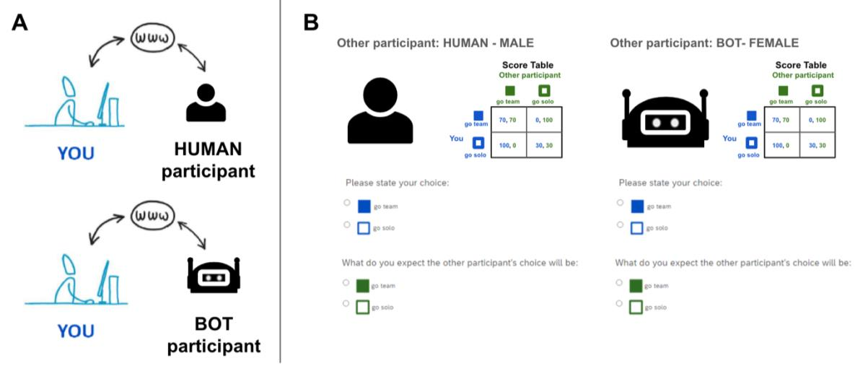Viewport: 868px width, 379px height.
Task: Click the 'Other participant: BOT- FEMALE' heading
Action: pyautogui.click(x=703, y=43)
